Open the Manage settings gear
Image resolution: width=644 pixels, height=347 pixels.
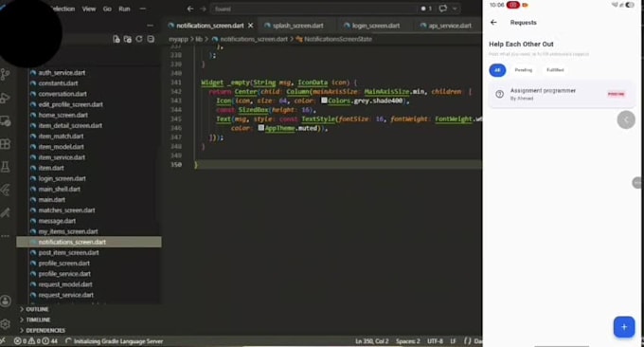6,324
